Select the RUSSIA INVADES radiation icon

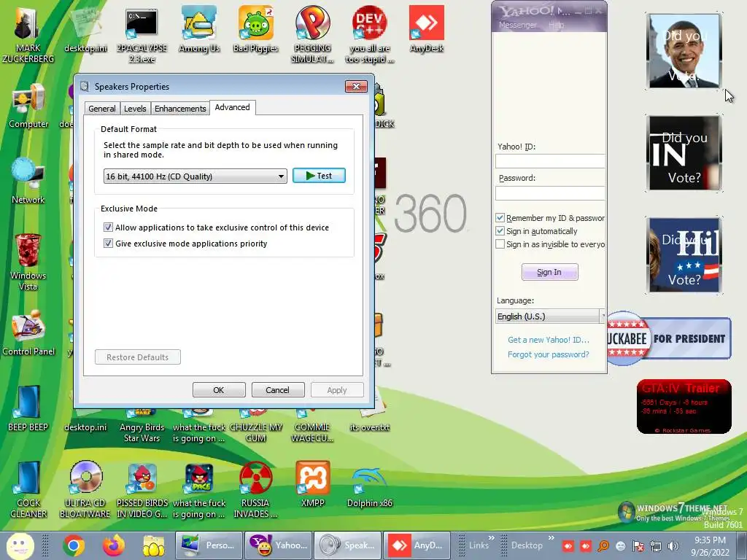tap(255, 489)
